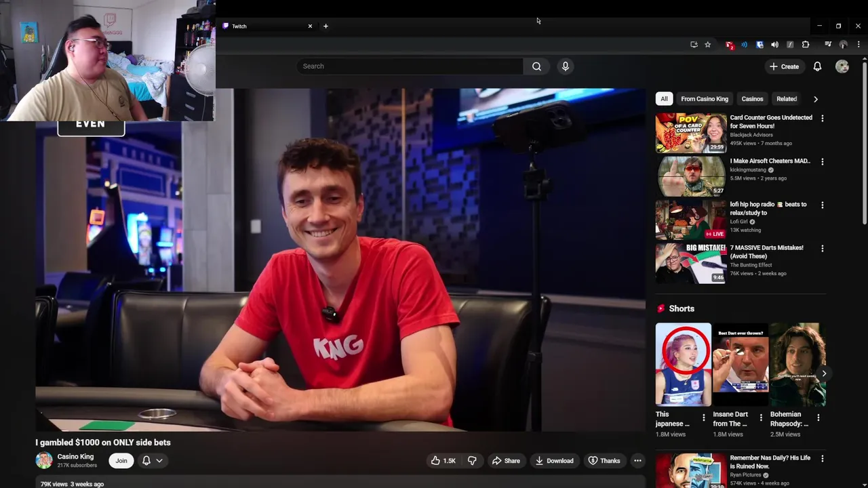Open Bohemian Rhapsody short thumbnail
Viewport: 868px width, 488px height.
click(797, 365)
